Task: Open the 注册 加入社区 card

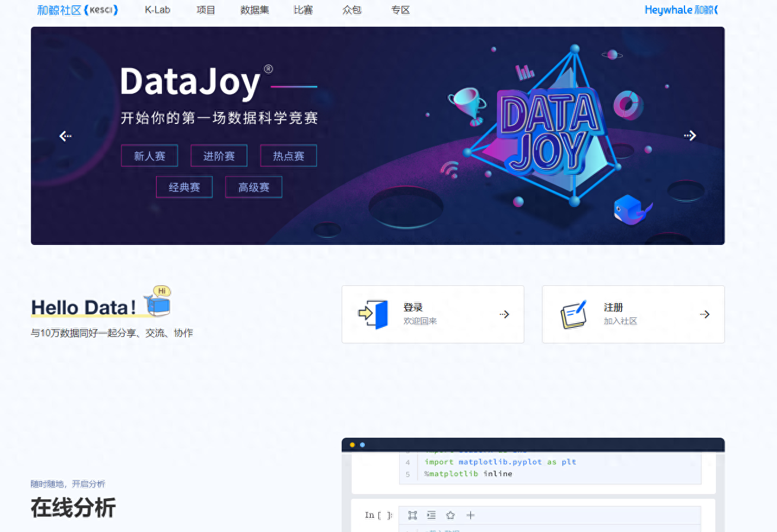Action: tap(633, 314)
